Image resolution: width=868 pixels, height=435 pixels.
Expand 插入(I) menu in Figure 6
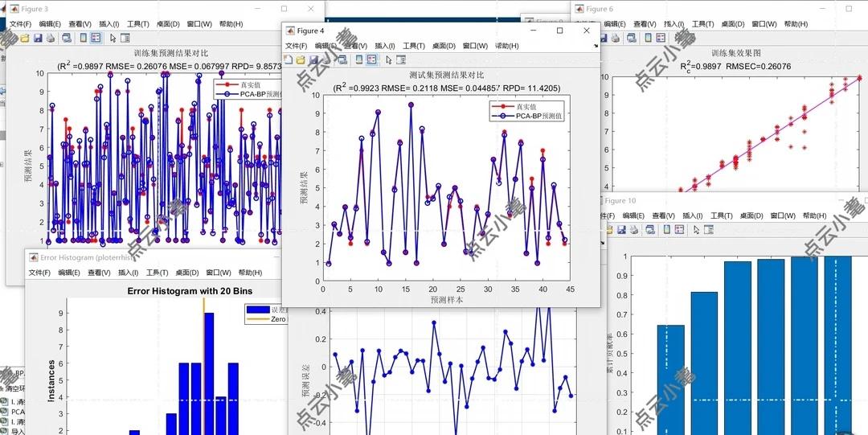pos(674,24)
